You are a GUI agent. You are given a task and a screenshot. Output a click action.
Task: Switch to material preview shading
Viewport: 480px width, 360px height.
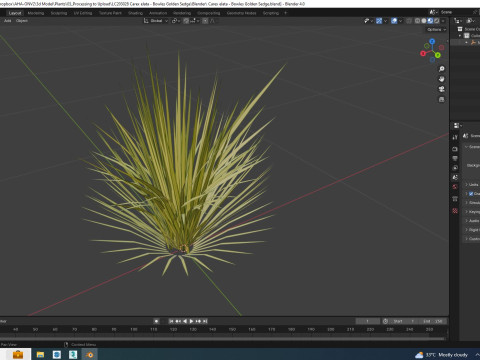pos(430,21)
